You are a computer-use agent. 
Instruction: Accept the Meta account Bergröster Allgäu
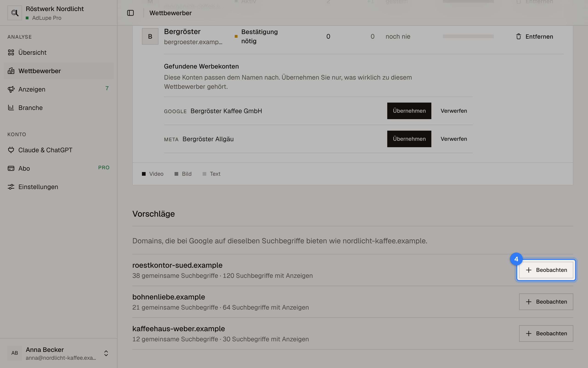[409, 139]
